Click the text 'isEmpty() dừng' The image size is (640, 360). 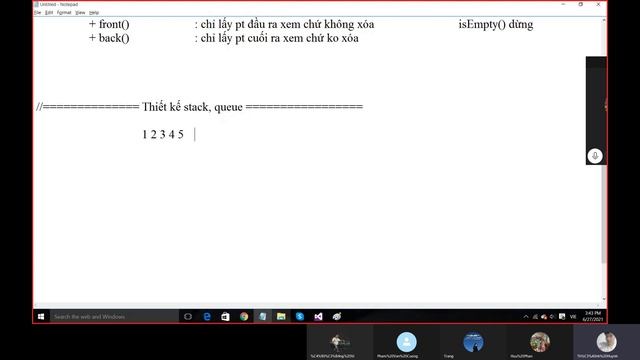pos(496,24)
